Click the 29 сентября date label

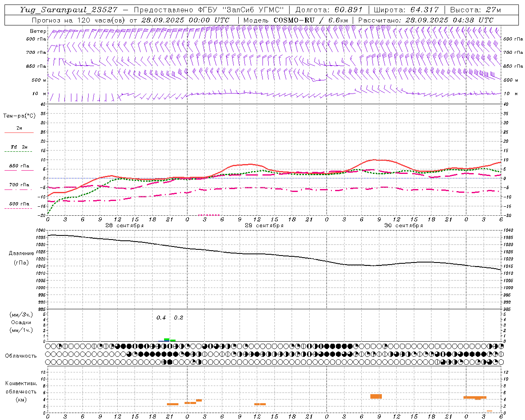tap(264, 226)
